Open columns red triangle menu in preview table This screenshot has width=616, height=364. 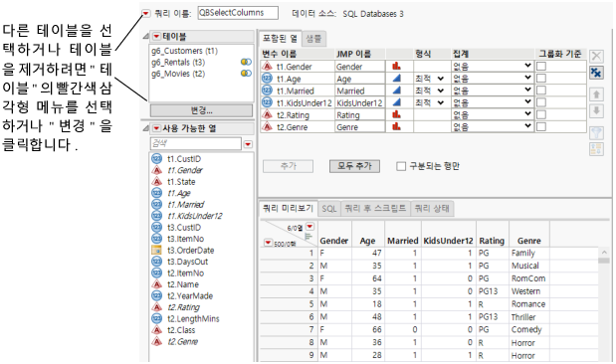(x=309, y=227)
